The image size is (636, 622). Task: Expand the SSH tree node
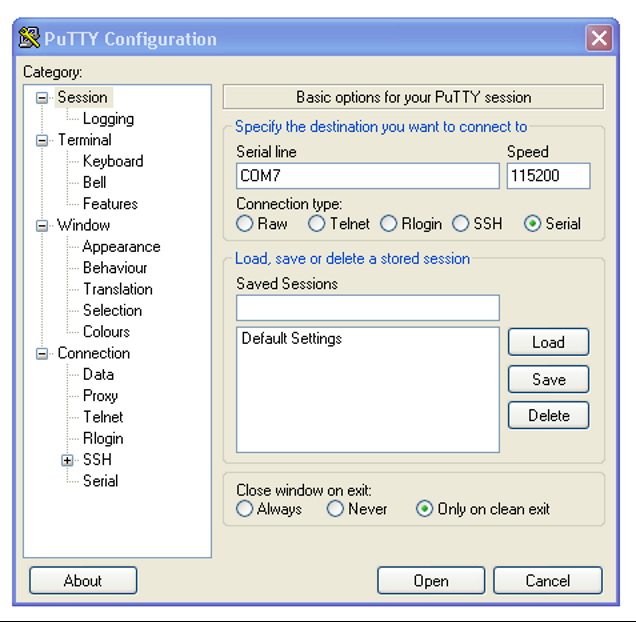(67, 460)
